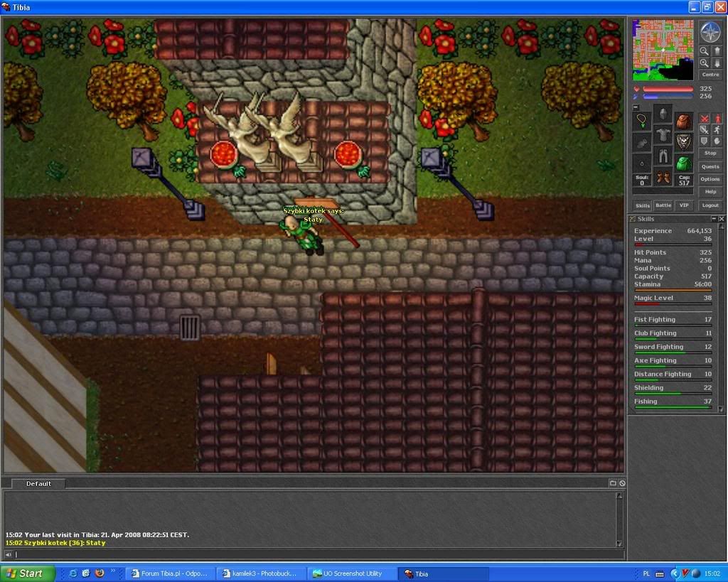Select the Default chat tab
The width and height of the screenshot is (728, 582).
click(38, 484)
